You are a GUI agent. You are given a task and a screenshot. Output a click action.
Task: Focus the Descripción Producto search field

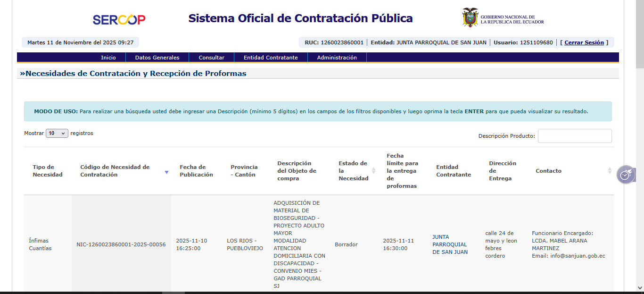(x=574, y=136)
